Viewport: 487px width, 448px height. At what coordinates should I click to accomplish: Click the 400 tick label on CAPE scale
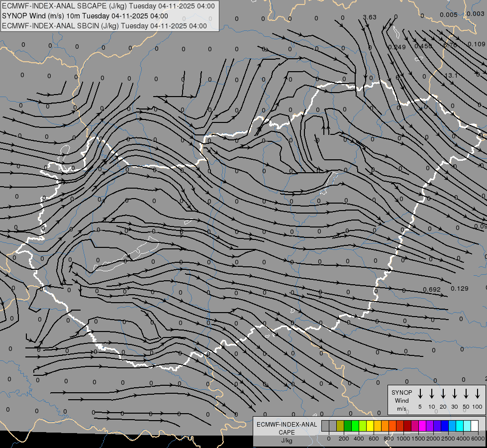[359, 439]
